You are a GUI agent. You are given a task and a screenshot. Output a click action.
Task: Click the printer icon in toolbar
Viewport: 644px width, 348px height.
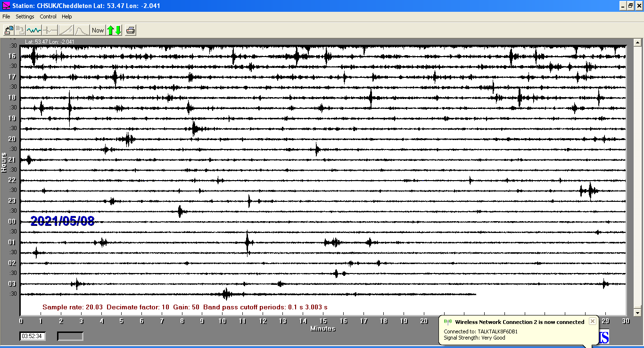pyautogui.click(x=131, y=30)
